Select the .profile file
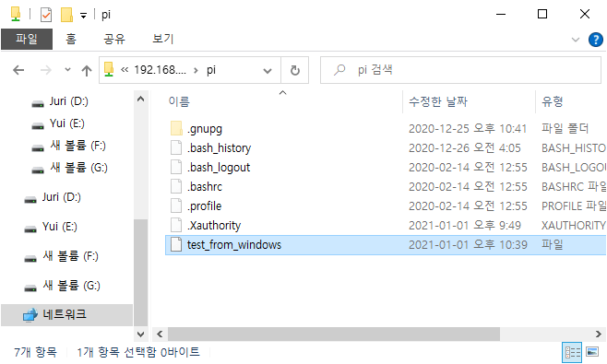 [x=204, y=206]
